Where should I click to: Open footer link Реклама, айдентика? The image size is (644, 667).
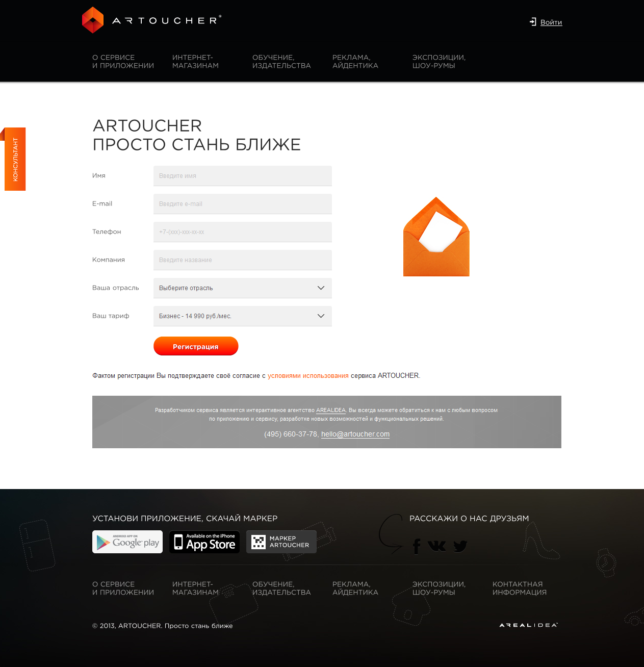click(355, 588)
